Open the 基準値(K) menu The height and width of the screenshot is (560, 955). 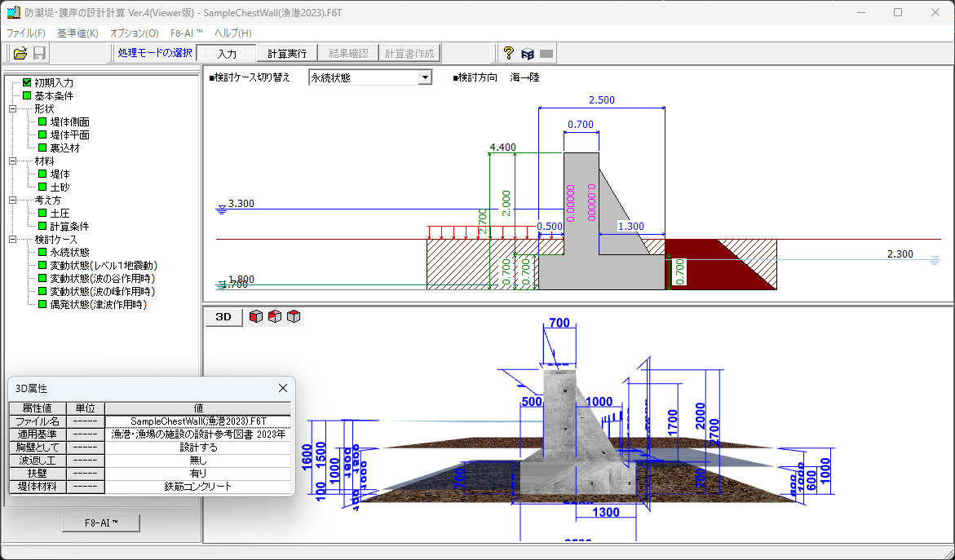(x=77, y=33)
